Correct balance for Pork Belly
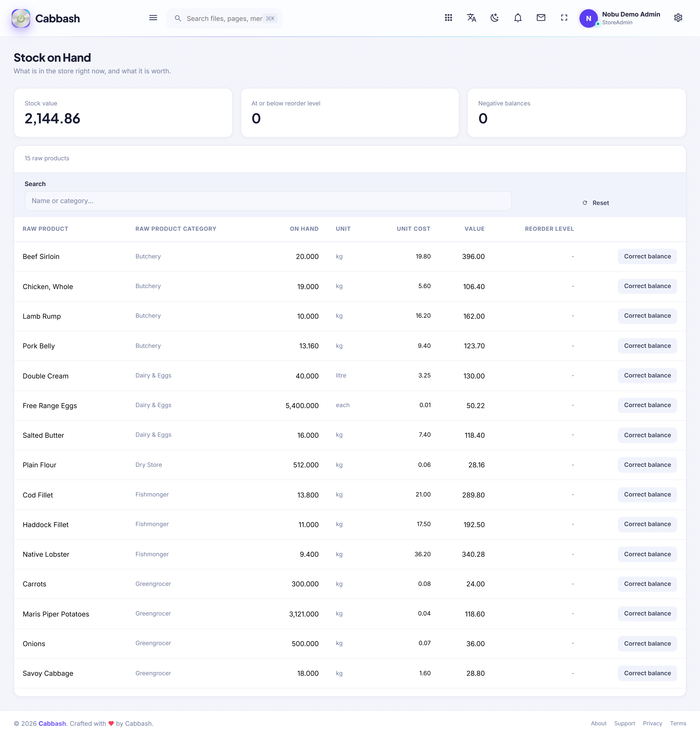 (647, 346)
